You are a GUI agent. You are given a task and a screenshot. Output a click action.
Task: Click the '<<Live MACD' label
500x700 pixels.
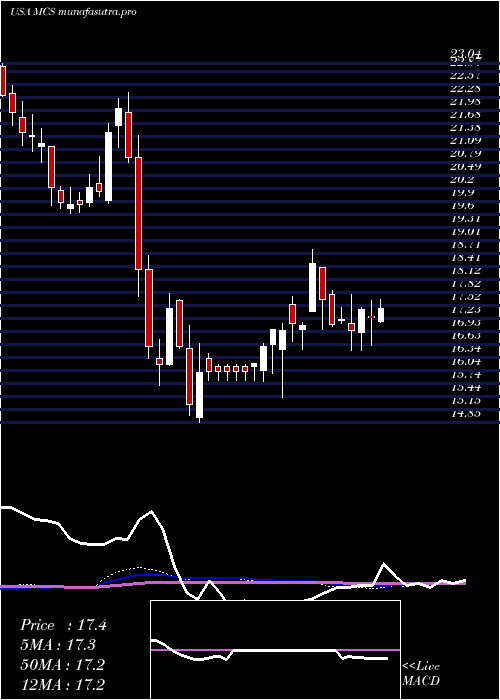click(x=421, y=674)
